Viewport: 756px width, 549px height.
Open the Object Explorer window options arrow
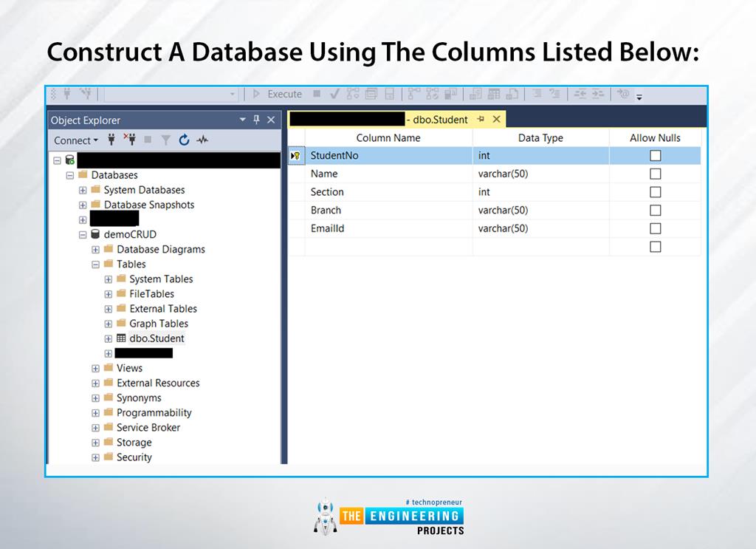click(x=244, y=119)
